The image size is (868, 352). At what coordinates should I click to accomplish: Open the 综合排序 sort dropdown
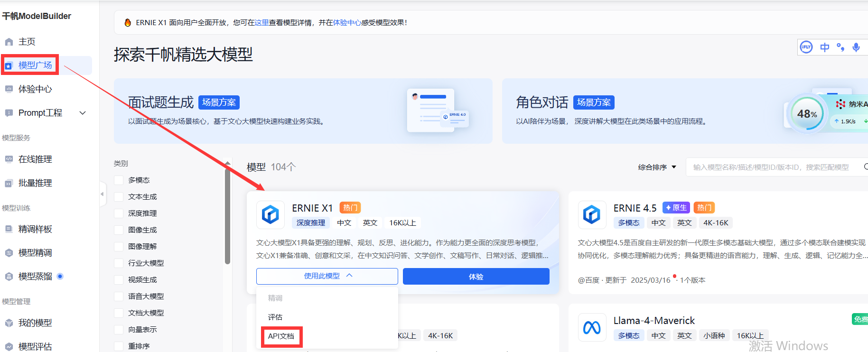pos(657,167)
